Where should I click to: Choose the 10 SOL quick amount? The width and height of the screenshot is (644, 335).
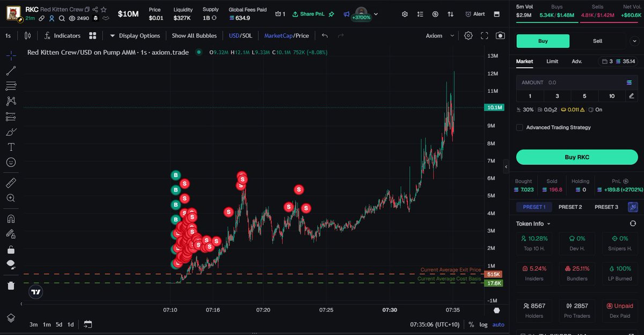612,96
